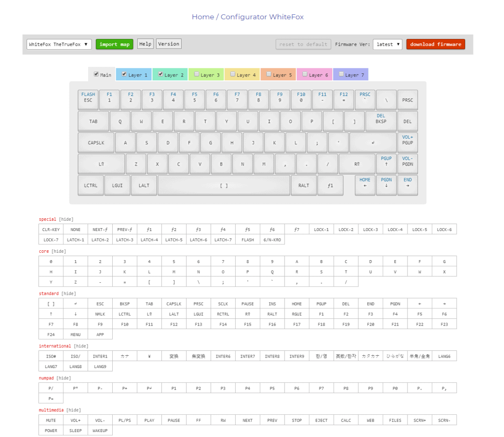Switch to the Main tab label
This screenshot has width=504, height=437.
[x=106, y=75]
